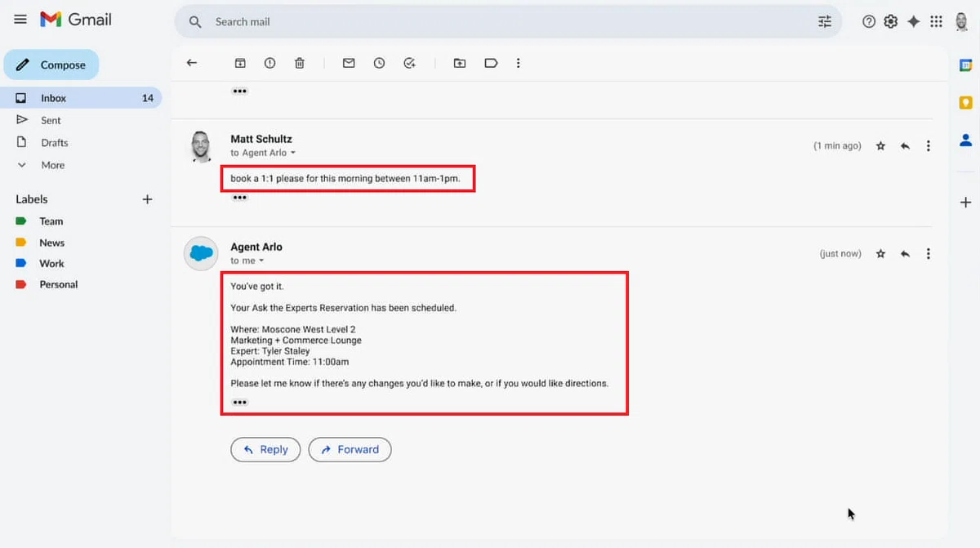Screen dimensions: 980x548
Task: Open the Labels tag icon in toolbar
Action: (x=491, y=63)
